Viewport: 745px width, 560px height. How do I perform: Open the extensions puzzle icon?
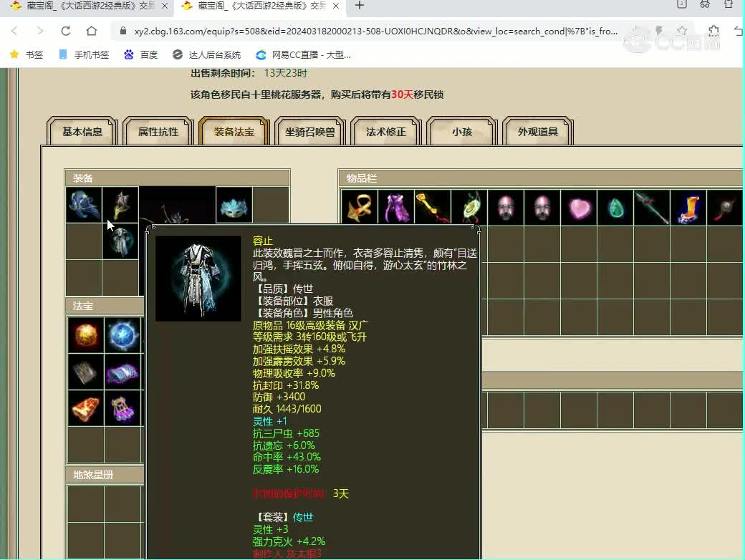pos(713,31)
